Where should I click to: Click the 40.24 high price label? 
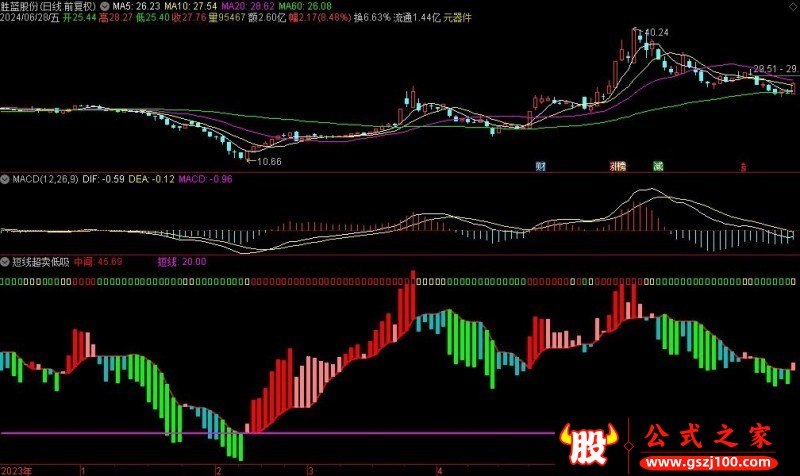pyautogui.click(x=657, y=32)
